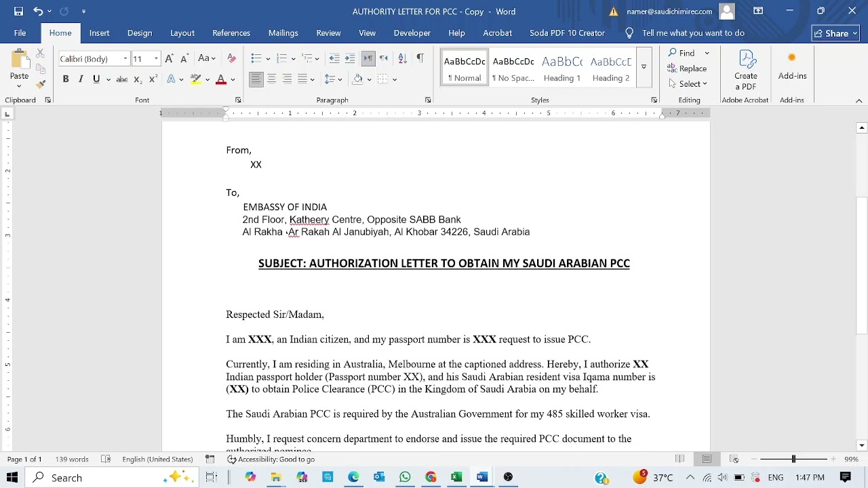Viewport: 868px width, 488px height.
Task: Apply yellow text highlight color
Action: pyautogui.click(x=196, y=79)
